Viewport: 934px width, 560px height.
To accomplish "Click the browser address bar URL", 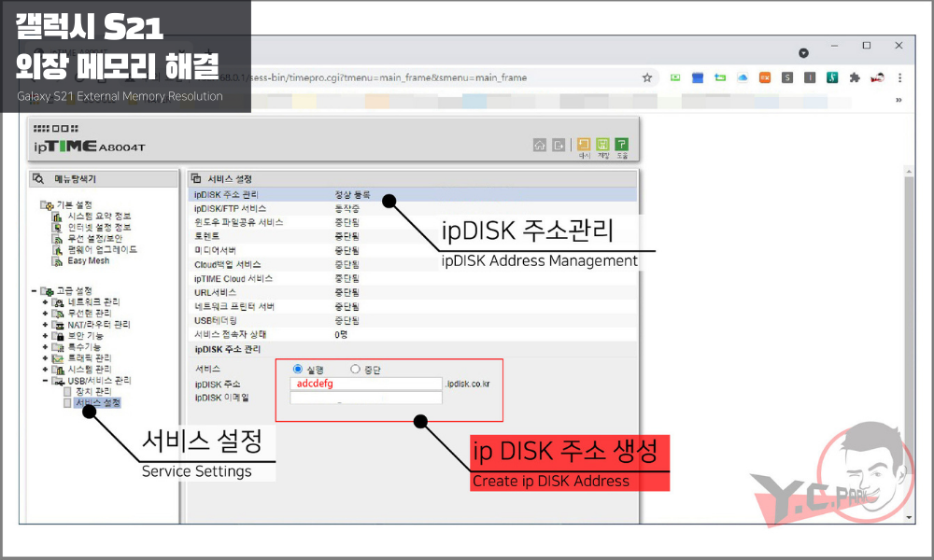I will [x=389, y=77].
